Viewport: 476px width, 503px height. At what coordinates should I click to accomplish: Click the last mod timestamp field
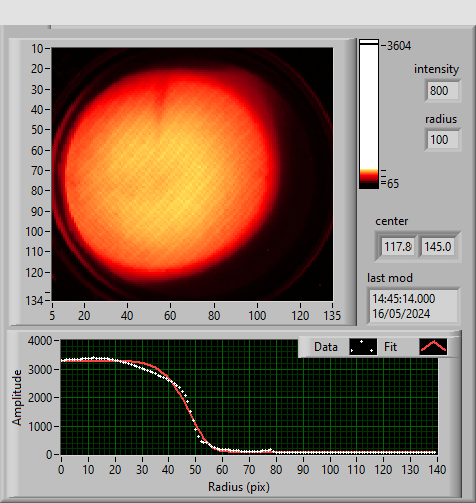(x=413, y=306)
